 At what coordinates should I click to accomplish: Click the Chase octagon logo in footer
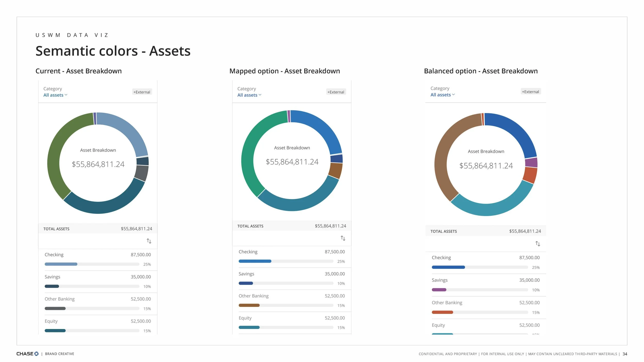point(36,354)
